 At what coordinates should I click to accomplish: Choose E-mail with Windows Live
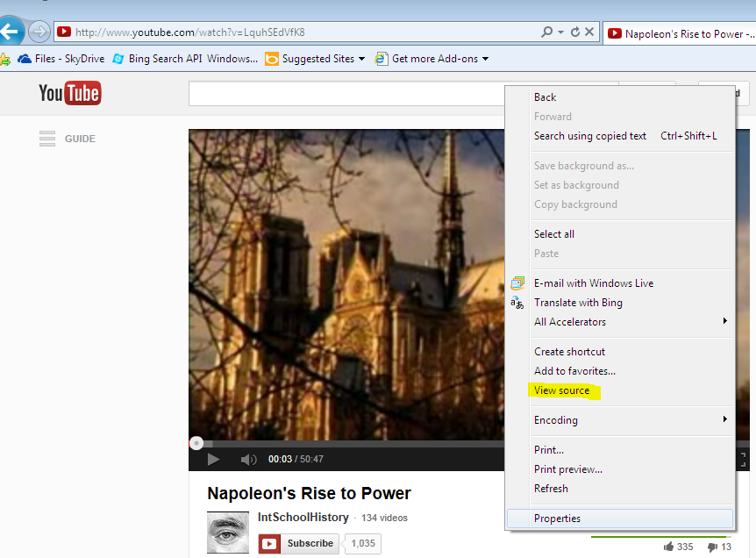point(594,283)
